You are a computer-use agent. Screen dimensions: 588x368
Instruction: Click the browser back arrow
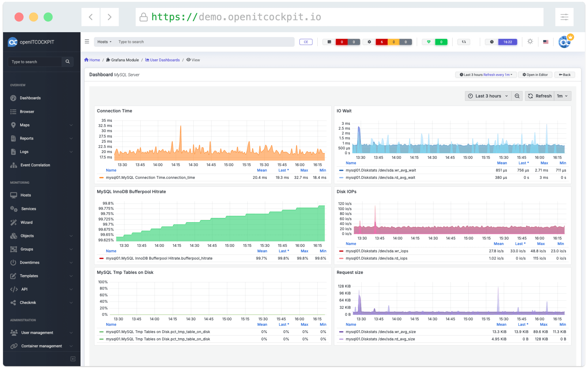coord(91,17)
